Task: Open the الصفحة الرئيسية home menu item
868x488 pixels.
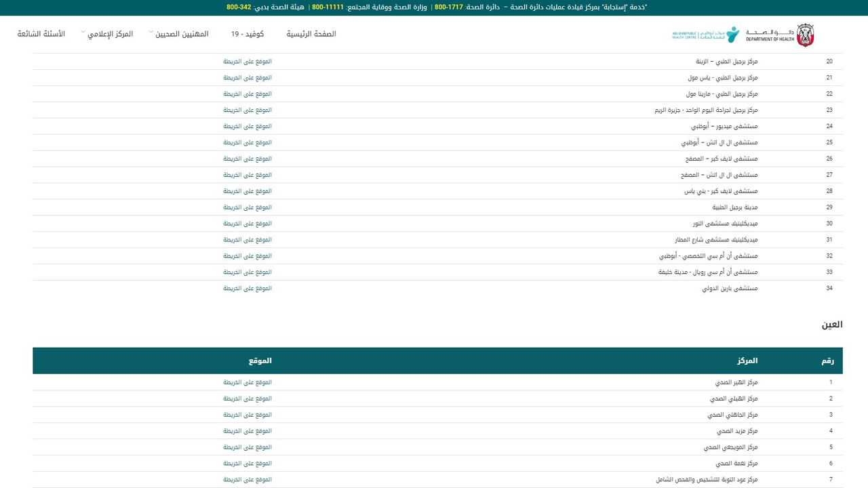Action: click(311, 34)
